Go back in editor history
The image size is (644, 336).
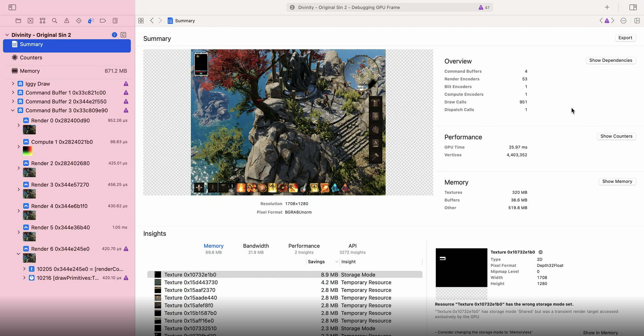152,21
